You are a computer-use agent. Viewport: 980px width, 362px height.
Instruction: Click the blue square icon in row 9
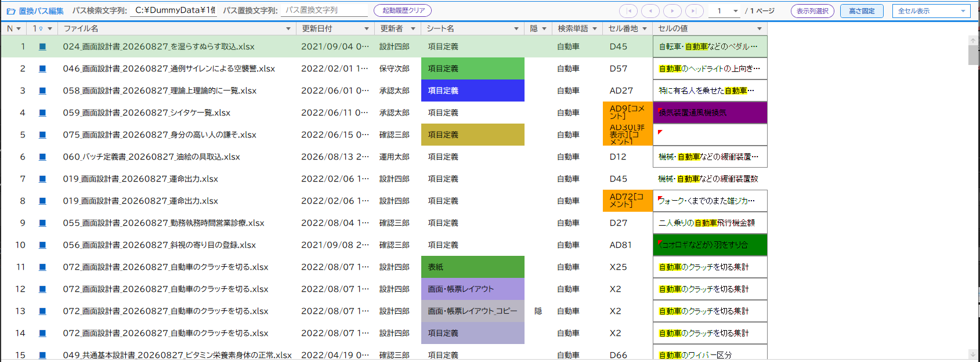42,223
